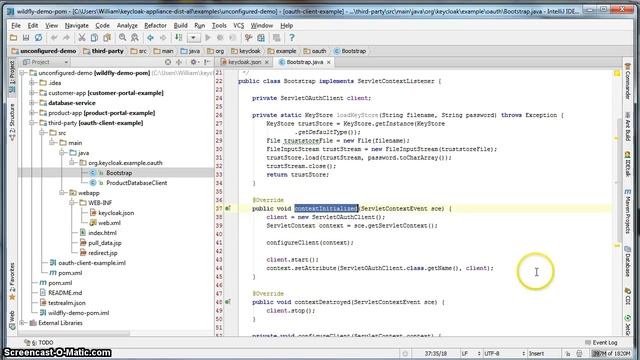
Task: Click the Make Project icon
Action: click(x=179, y=38)
